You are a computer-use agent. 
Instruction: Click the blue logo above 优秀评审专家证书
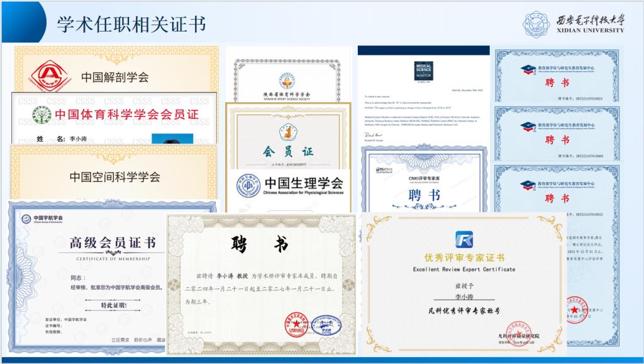464,239
